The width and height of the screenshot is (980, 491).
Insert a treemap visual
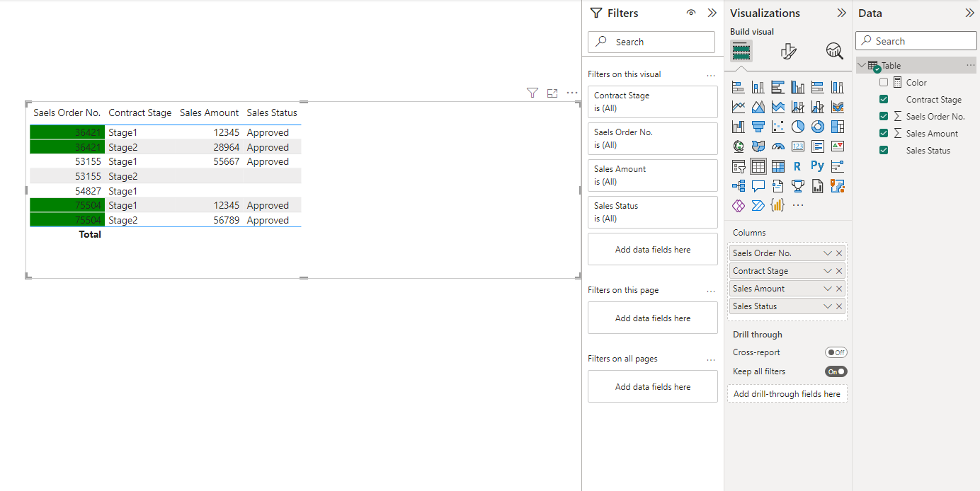(x=838, y=127)
